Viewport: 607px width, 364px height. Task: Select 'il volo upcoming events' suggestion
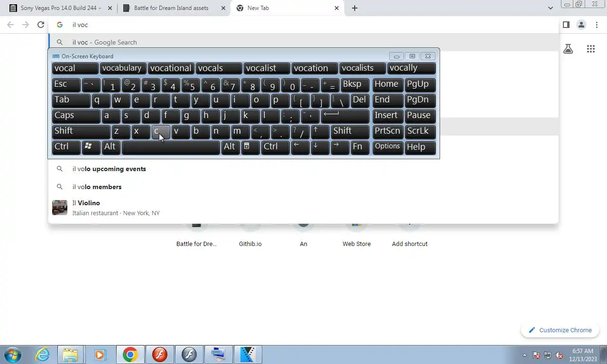pos(303,169)
